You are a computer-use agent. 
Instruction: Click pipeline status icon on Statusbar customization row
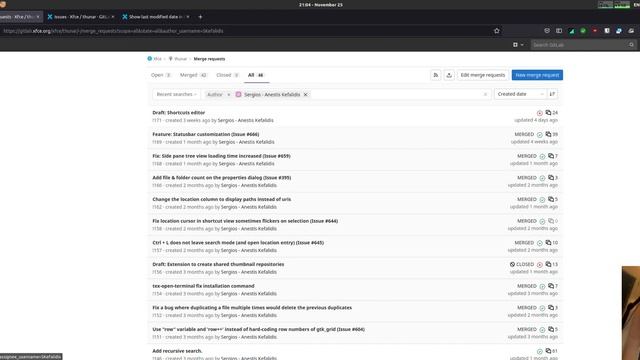point(540,134)
